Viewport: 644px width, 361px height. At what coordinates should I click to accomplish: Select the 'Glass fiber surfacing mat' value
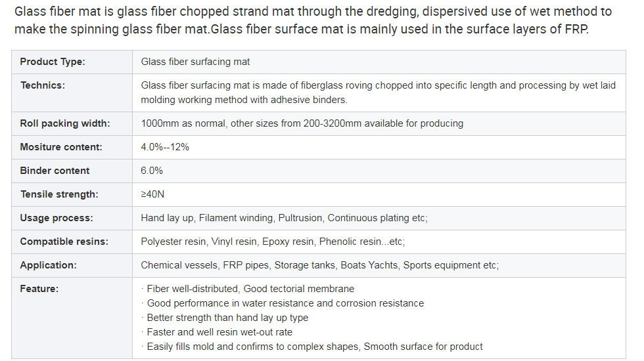[195, 62]
